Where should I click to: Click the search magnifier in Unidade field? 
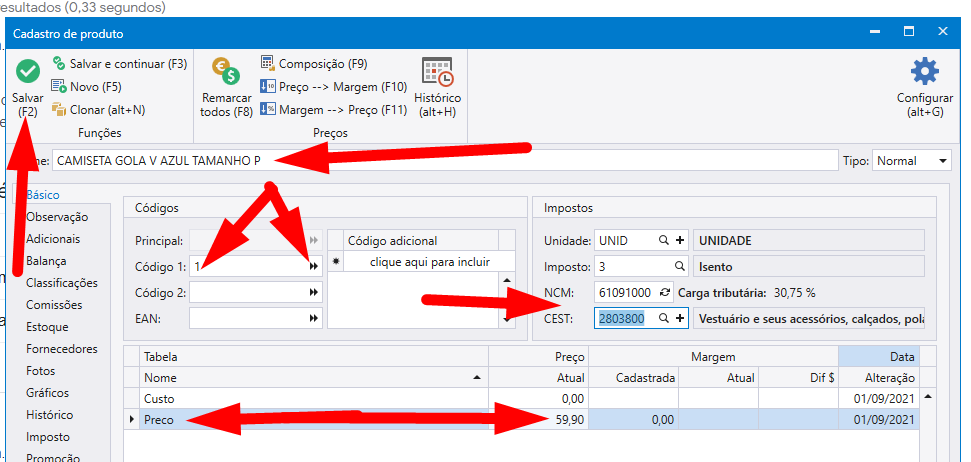pyautogui.click(x=662, y=241)
